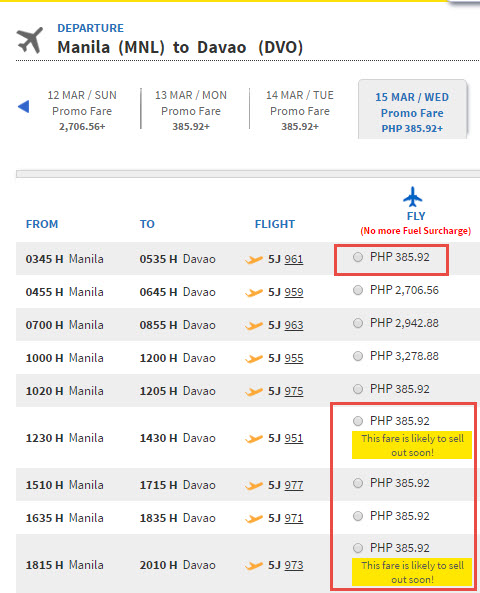Choose the 1020 H flight fare radio button
The width and height of the screenshot is (480, 593).
click(x=358, y=389)
